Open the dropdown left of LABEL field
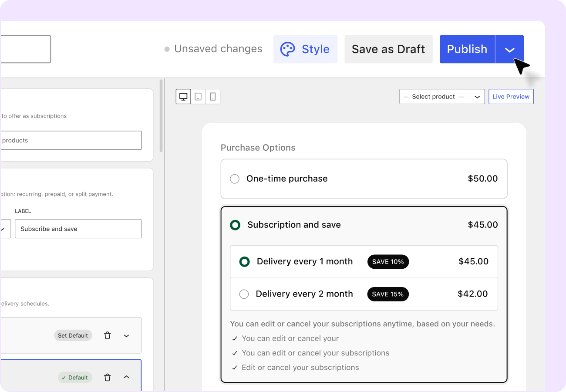 coord(5,229)
